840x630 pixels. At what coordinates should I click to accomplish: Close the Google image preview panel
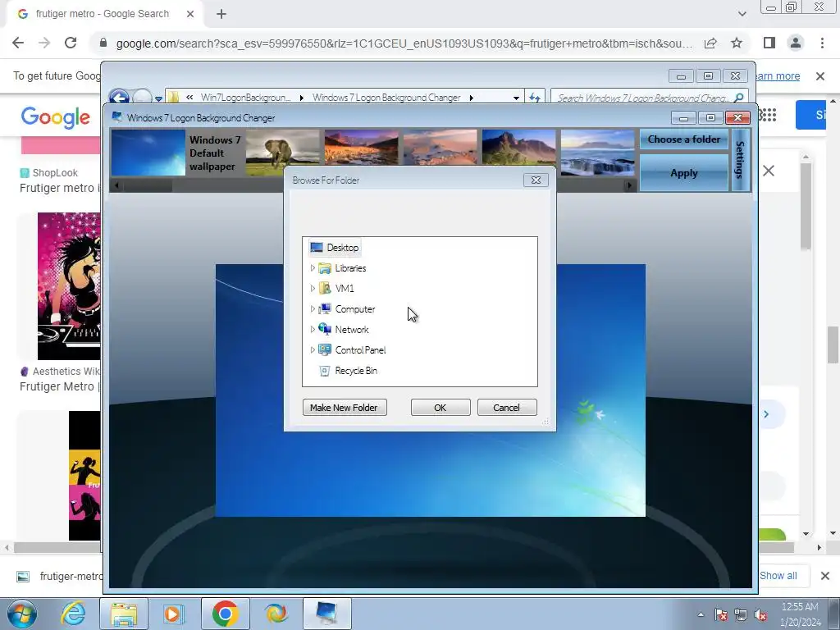769,171
